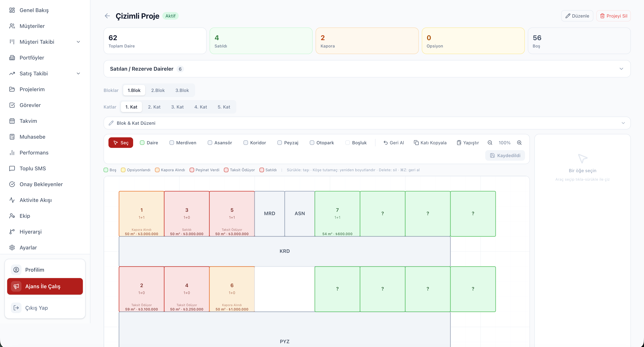Click the Düzenle button
The width and height of the screenshot is (644, 347).
pos(577,16)
